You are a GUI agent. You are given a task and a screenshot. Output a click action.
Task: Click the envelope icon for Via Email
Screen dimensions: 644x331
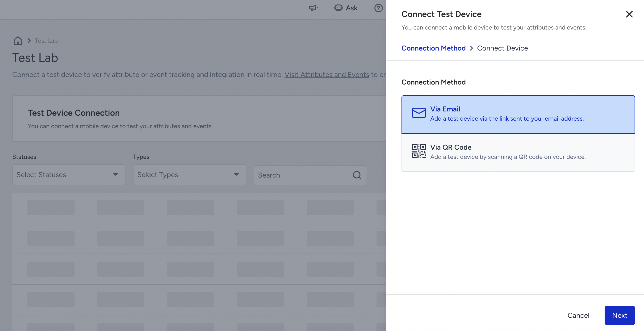(419, 113)
